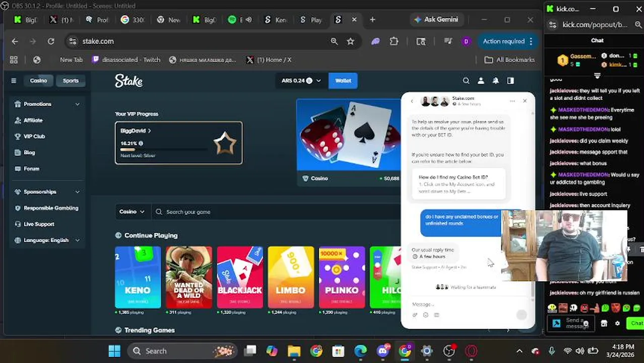Show hidden system tray icons chevron
Viewport: 644px width, 363px height.
520,351
